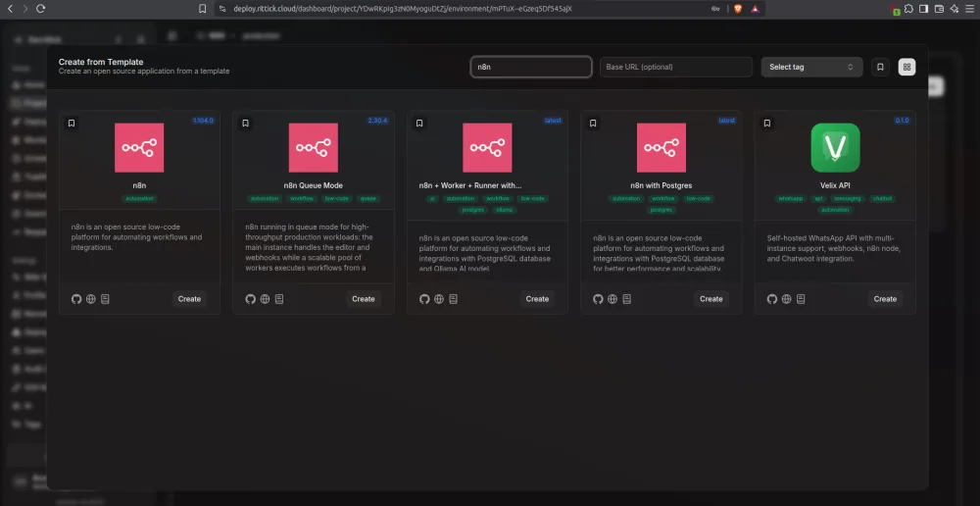Click the messaging tag on Velix API

850,198
